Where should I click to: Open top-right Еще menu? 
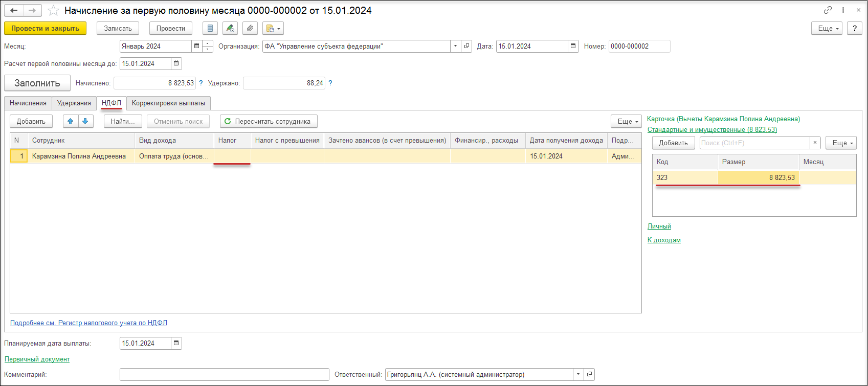point(827,29)
